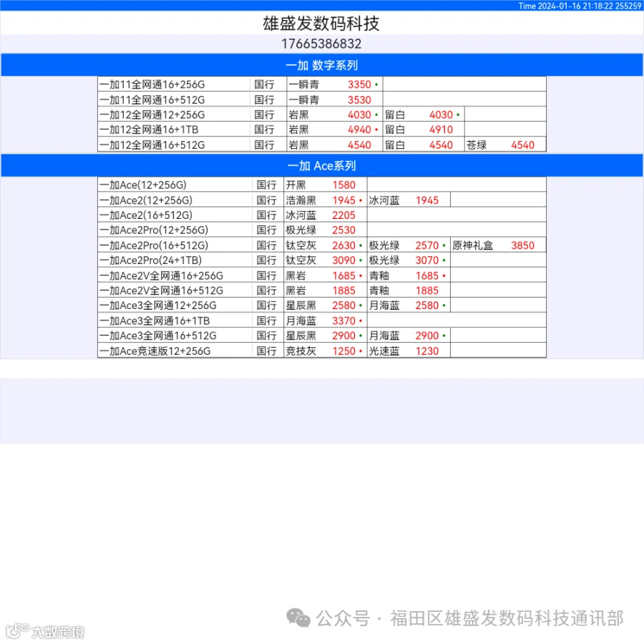Viewport: 644px width, 644px height.
Task: Select the row label 一加Ace3全网通12+256G
Action: point(157,306)
